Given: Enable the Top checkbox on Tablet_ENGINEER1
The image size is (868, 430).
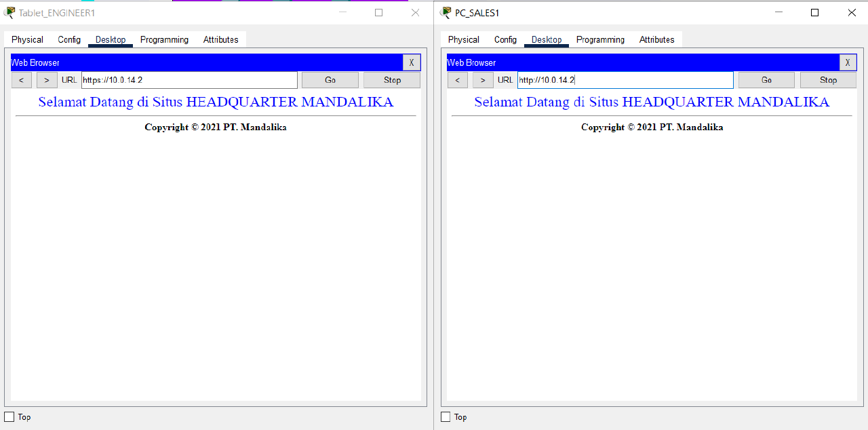Looking at the screenshot, I should pos(9,416).
